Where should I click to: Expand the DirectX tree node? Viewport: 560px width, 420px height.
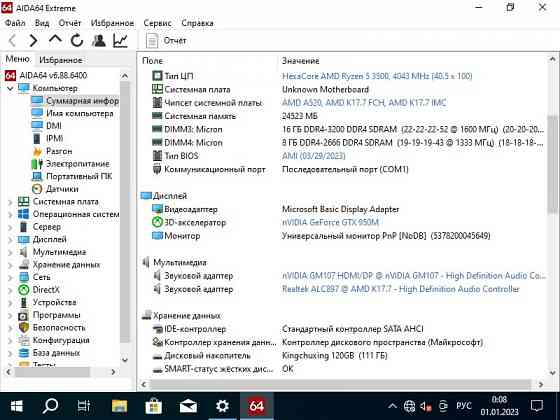10,290
